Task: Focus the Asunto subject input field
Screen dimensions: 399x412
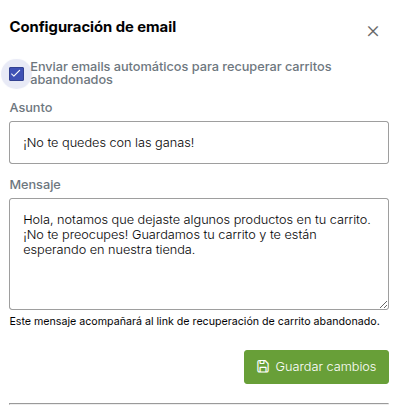Action: (x=199, y=143)
